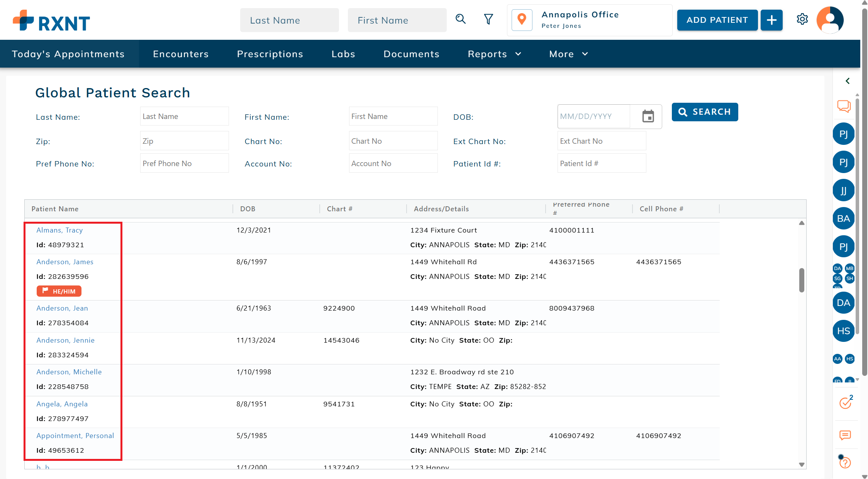
Task: Select the BA avatar in sidebar
Action: click(x=844, y=219)
